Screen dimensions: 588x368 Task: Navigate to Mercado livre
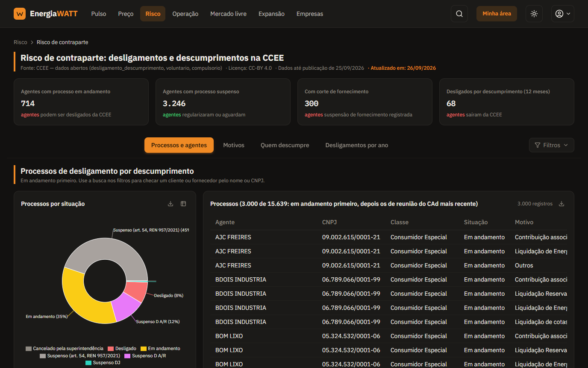pos(228,14)
